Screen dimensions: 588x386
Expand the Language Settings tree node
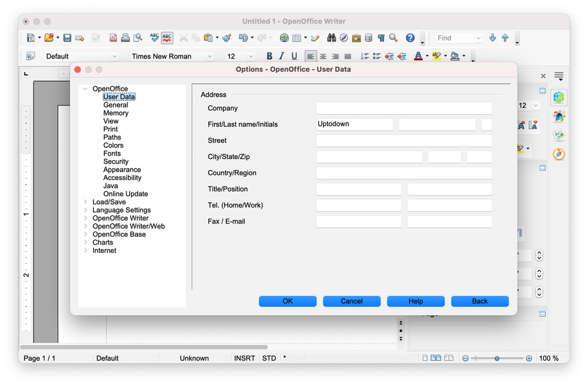[x=85, y=210]
